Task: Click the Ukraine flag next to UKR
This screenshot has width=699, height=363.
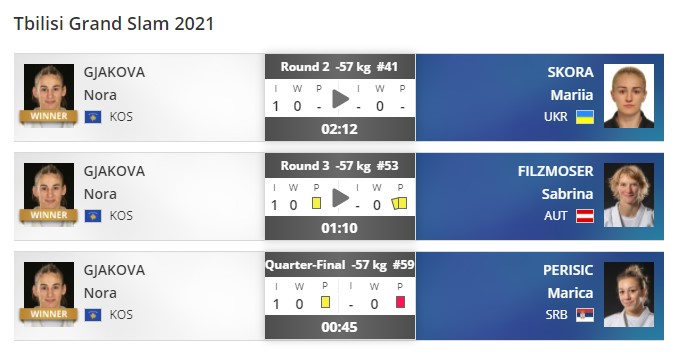Action: [x=584, y=117]
